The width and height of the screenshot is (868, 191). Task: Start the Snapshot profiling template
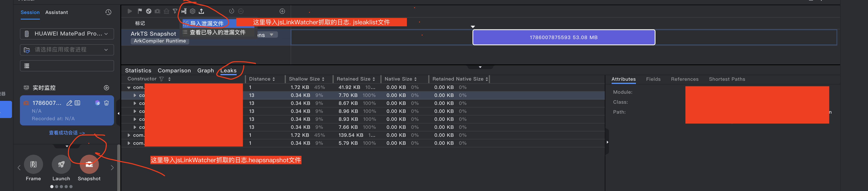(89, 164)
